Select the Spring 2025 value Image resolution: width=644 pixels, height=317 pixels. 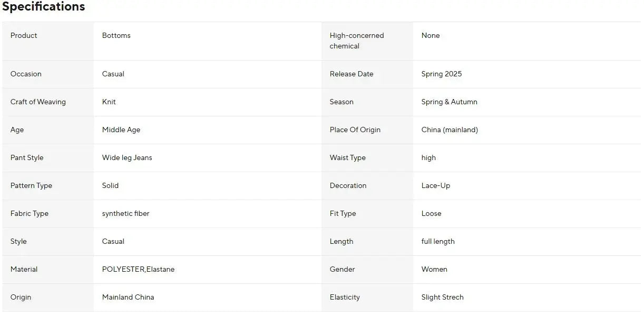pyautogui.click(x=441, y=74)
